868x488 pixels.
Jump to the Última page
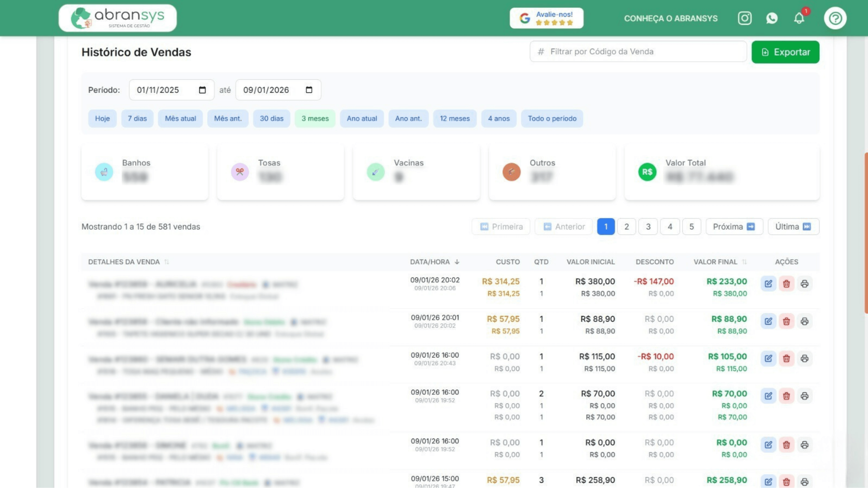point(793,227)
